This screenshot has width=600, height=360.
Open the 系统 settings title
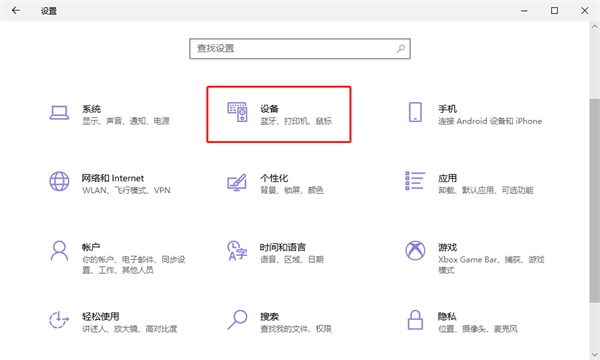point(91,109)
